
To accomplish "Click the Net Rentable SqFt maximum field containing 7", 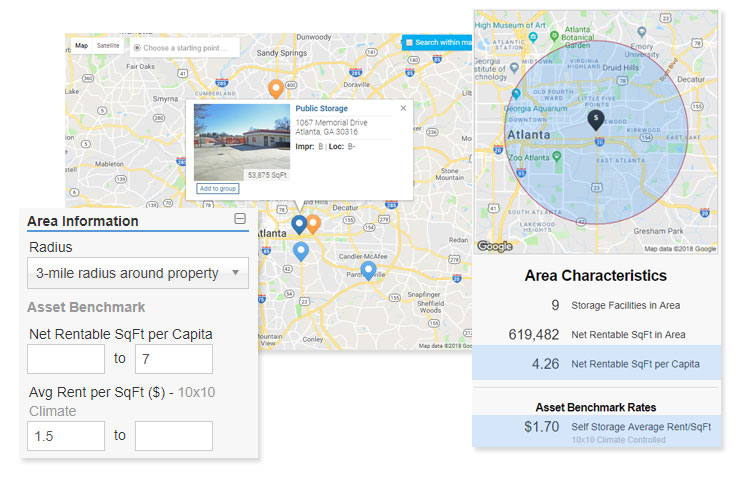I will coord(174,359).
